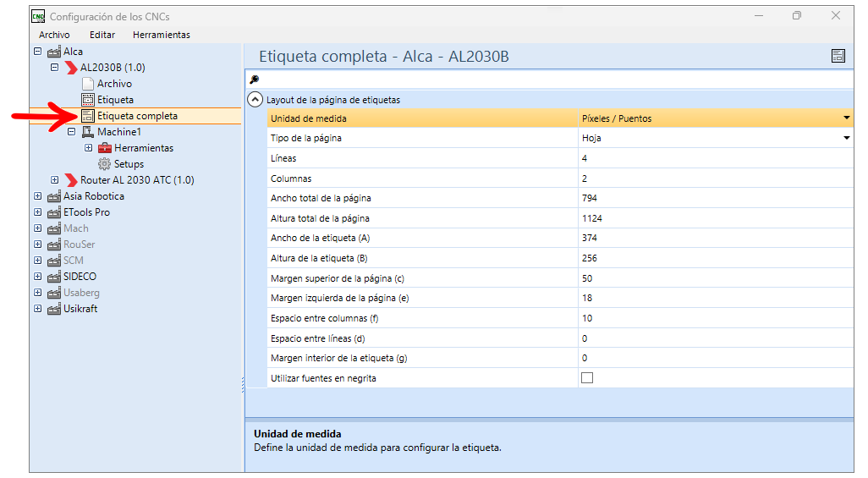This screenshot has width=868, height=478.
Task: Click the SCM factory icon
Action: coord(53,261)
